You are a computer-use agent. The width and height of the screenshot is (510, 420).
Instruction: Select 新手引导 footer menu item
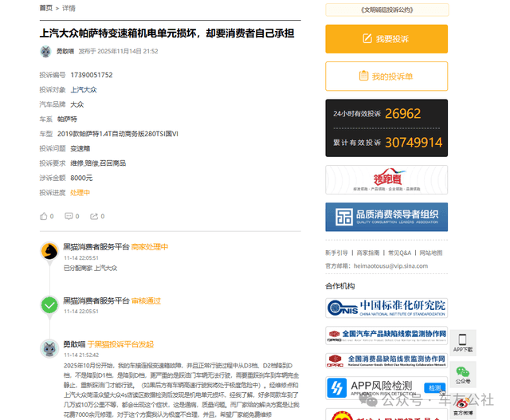click(336, 253)
